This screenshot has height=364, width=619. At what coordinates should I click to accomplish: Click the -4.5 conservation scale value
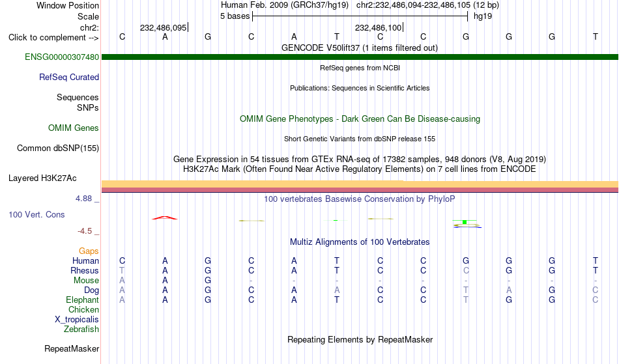85,231
